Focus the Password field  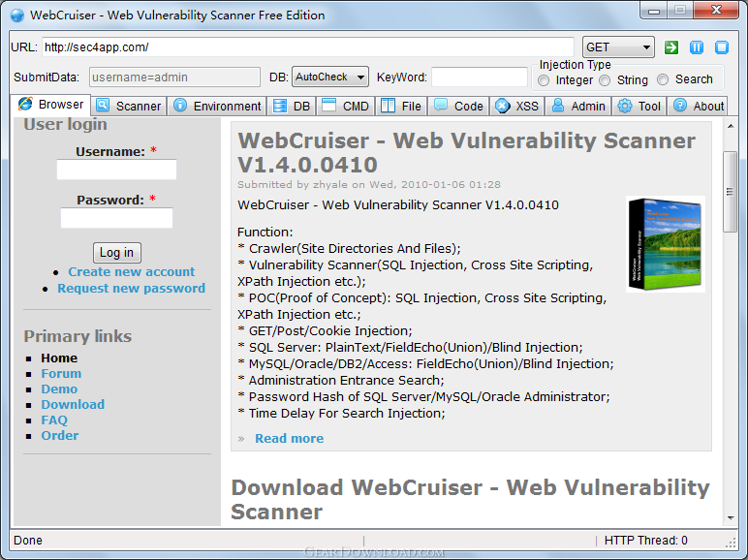[x=117, y=218]
